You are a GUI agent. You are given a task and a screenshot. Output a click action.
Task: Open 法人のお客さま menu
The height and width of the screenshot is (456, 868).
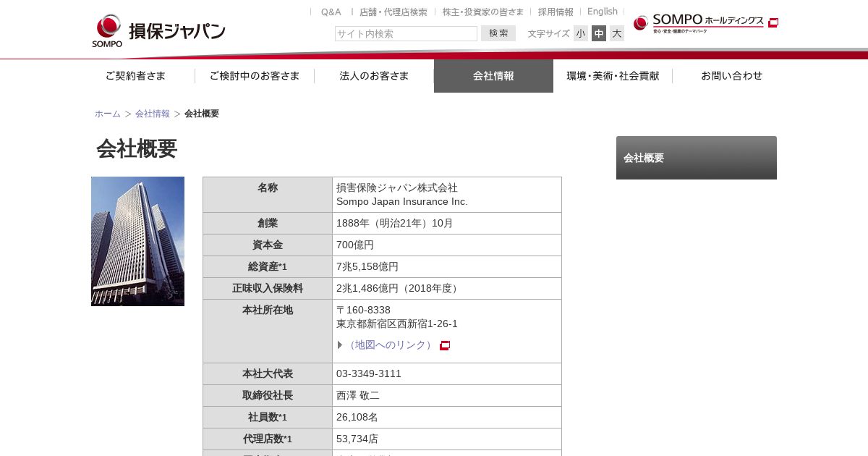[374, 76]
